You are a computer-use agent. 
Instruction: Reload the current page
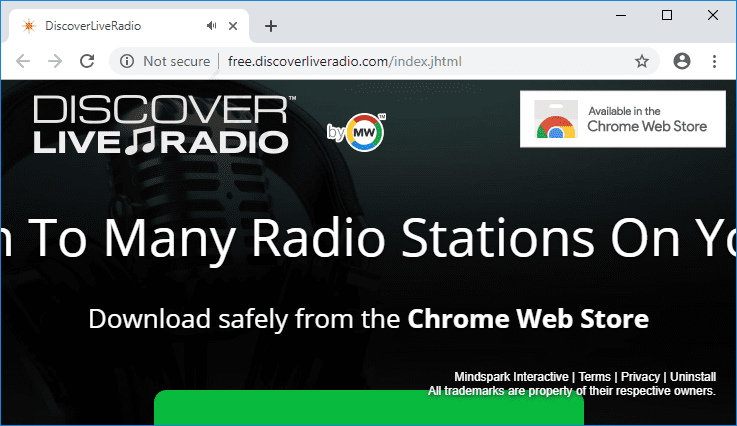pos(88,61)
